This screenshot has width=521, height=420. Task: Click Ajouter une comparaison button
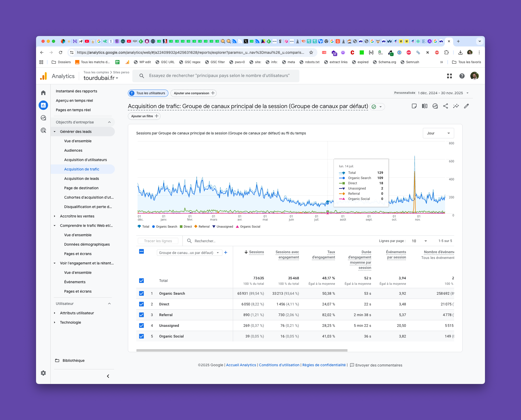click(x=194, y=93)
